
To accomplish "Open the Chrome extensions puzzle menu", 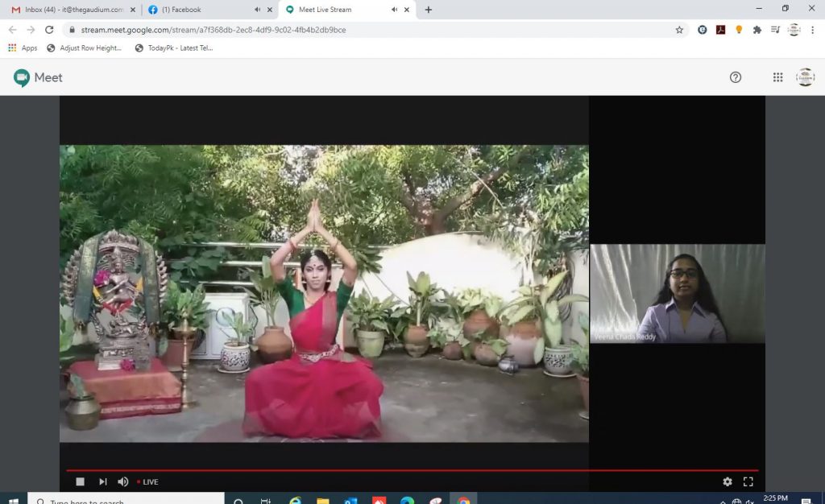I will (757, 30).
